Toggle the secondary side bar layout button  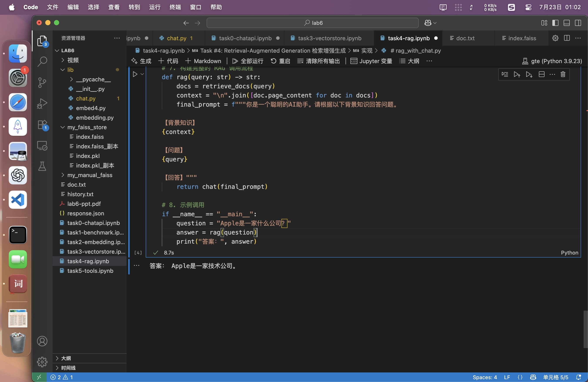(578, 23)
